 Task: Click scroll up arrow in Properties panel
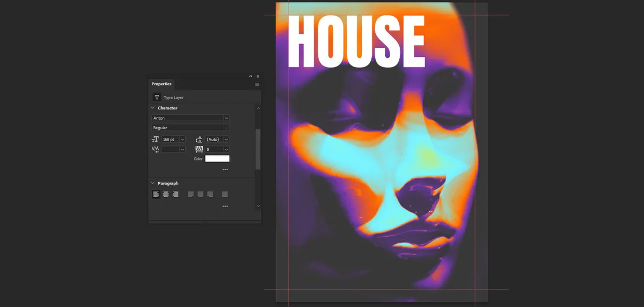(258, 108)
